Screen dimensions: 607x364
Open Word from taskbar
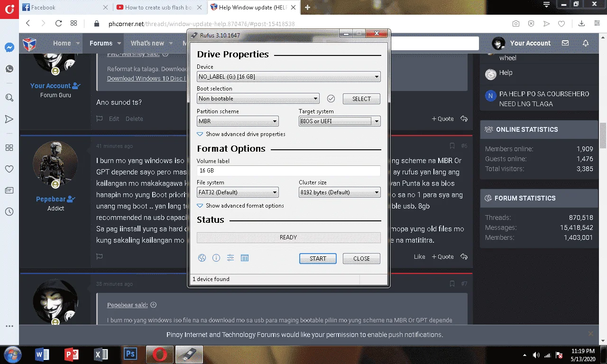(43, 354)
